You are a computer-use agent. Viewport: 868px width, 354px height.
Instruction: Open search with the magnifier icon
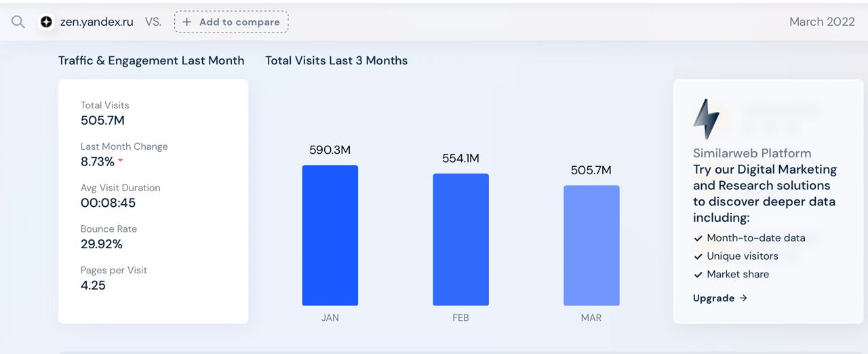(18, 22)
